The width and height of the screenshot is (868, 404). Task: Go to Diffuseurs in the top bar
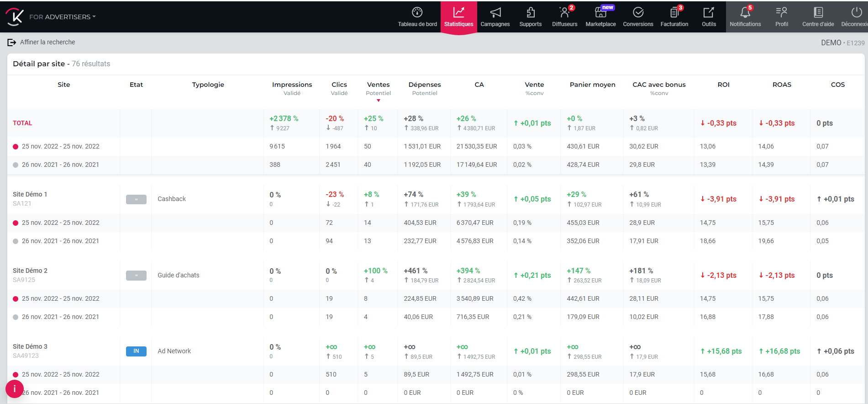tap(564, 16)
